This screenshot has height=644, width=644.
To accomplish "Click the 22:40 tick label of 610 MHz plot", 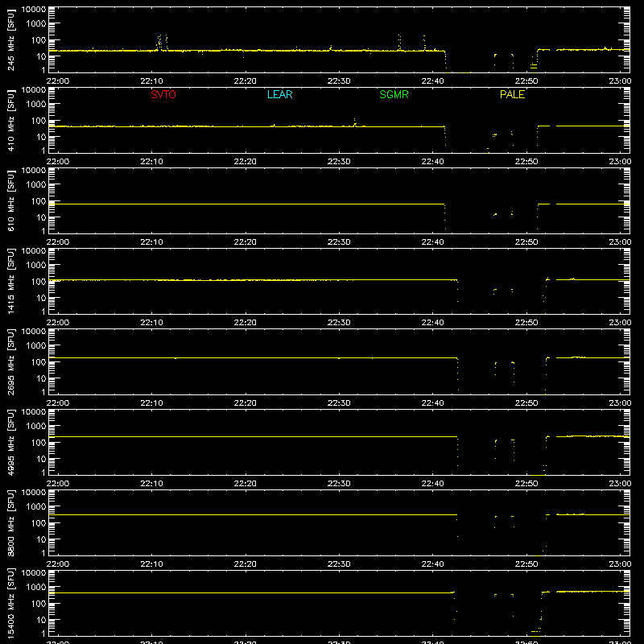I will 432,242.
